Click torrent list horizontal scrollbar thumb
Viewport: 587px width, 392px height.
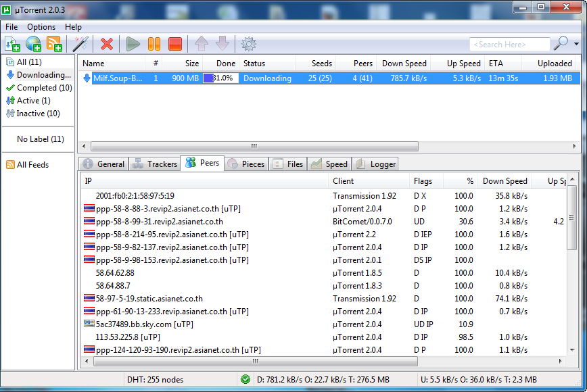point(254,146)
